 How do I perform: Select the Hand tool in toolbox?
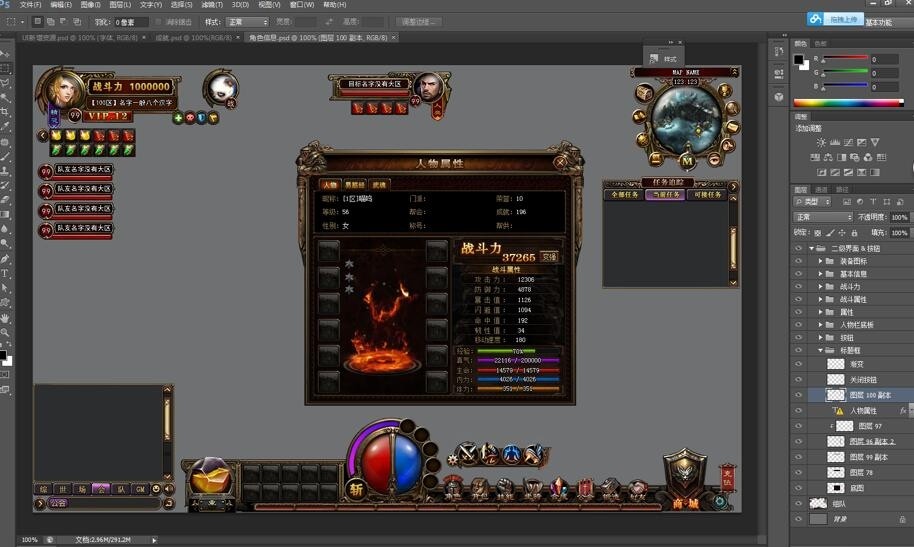point(5,318)
